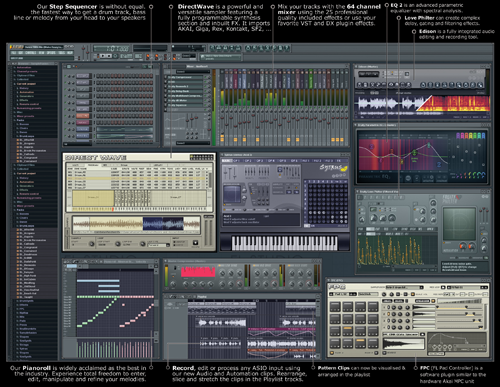Open the FPC preset selector dropdown arrow
This screenshot has height=387, width=500.
coord(421,287)
